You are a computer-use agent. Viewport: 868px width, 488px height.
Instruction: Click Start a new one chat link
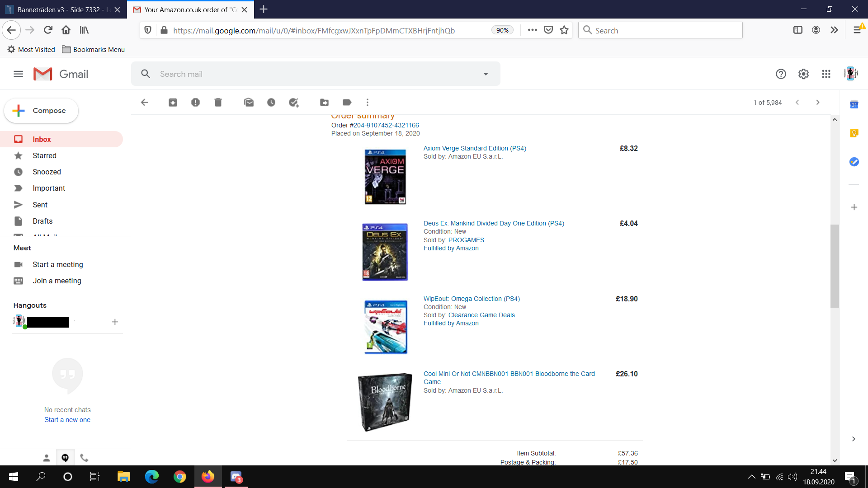pyautogui.click(x=67, y=420)
